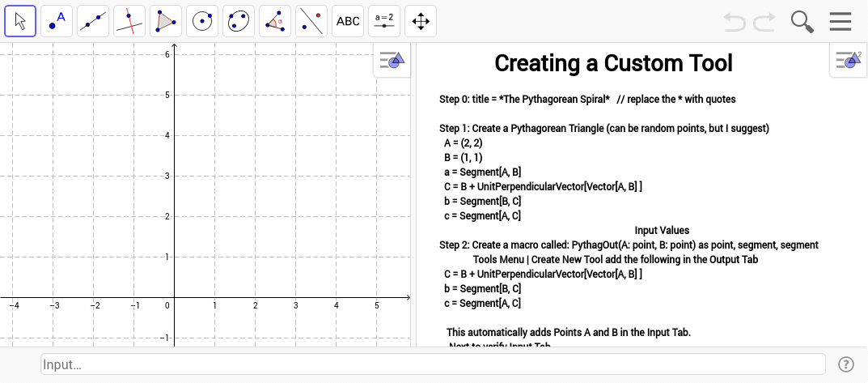Screen dimensions: 868x383
Task: Select the Point tool
Action: tap(57, 22)
